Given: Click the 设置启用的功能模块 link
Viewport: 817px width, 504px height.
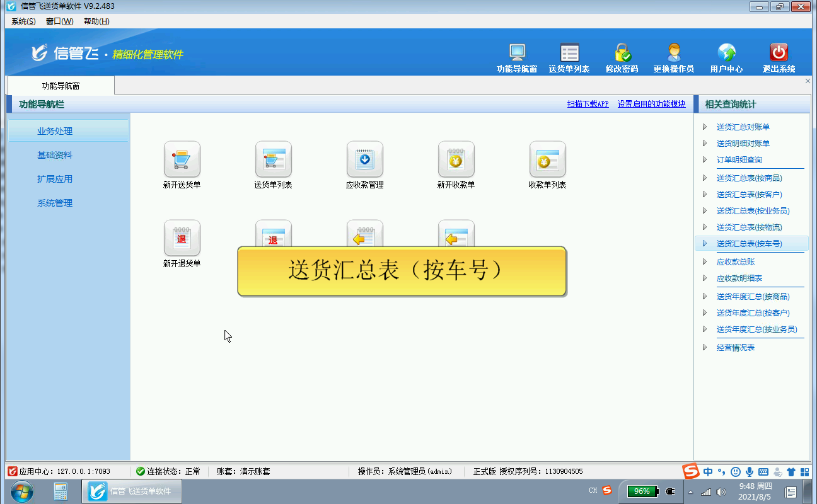Looking at the screenshot, I should [x=651, y=105].
